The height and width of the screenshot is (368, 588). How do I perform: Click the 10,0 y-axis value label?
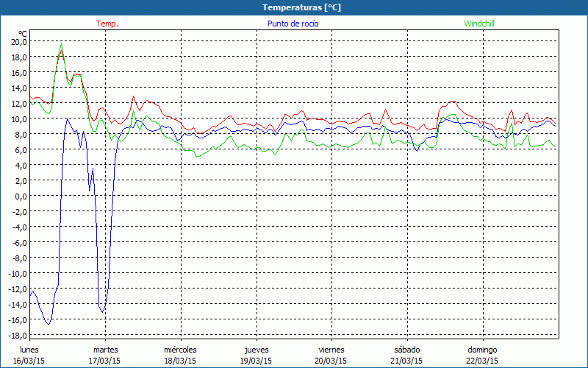19,119
